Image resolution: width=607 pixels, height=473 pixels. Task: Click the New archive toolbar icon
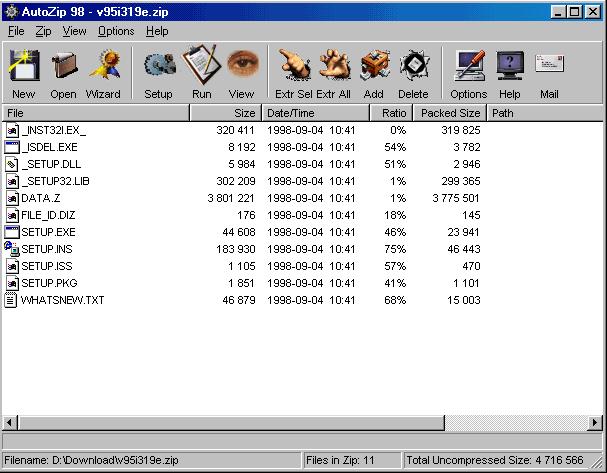click(24, 66)
